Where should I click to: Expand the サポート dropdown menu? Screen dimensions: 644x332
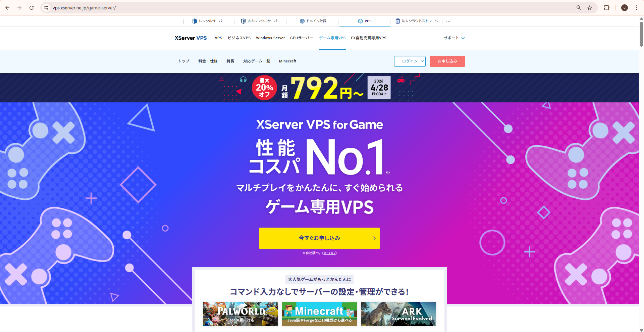454,38
